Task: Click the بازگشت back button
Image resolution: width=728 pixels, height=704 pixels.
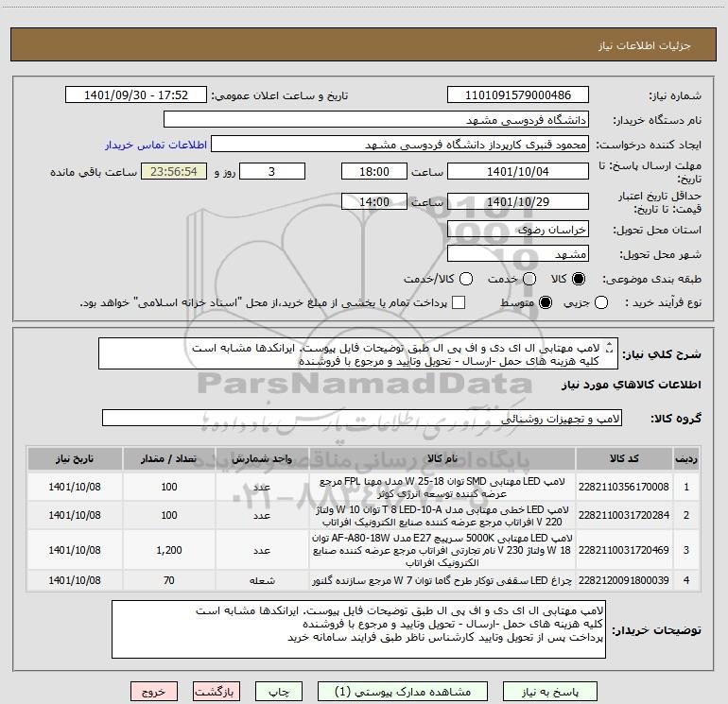Action: click(x=216, y=692)
